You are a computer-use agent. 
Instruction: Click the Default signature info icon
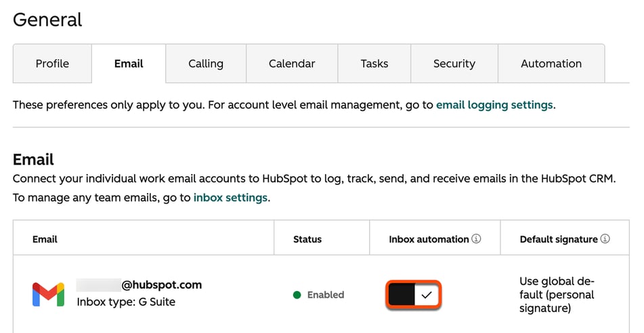pos(605,238)
